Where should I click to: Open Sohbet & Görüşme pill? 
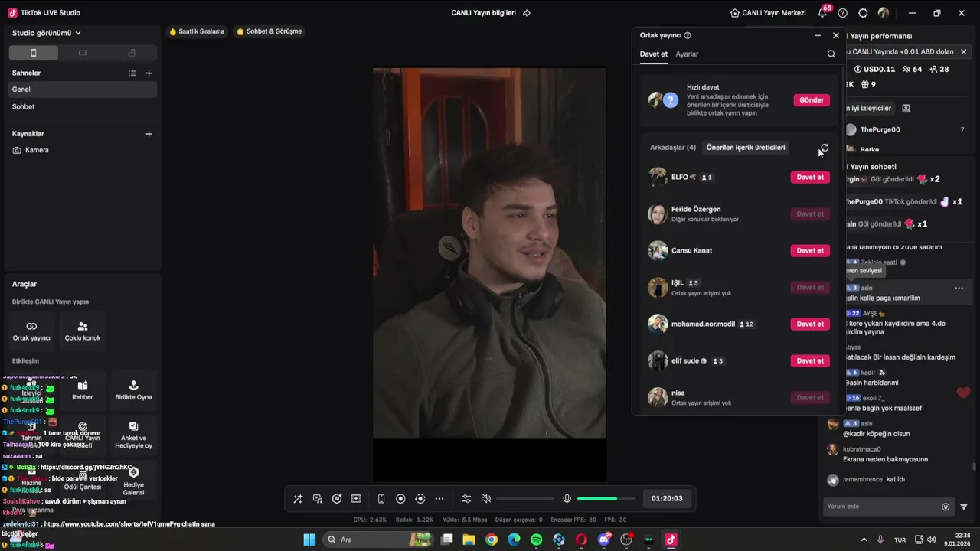click(269, 31)
